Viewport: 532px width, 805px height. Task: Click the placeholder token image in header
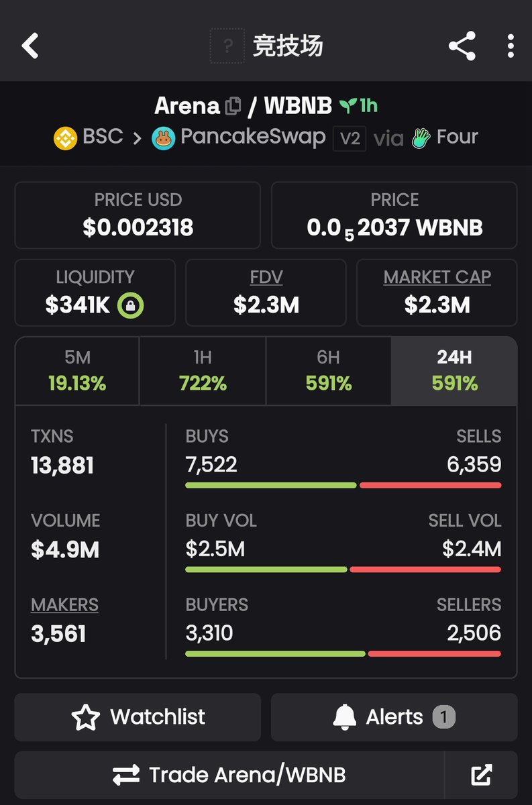[227, 46]
